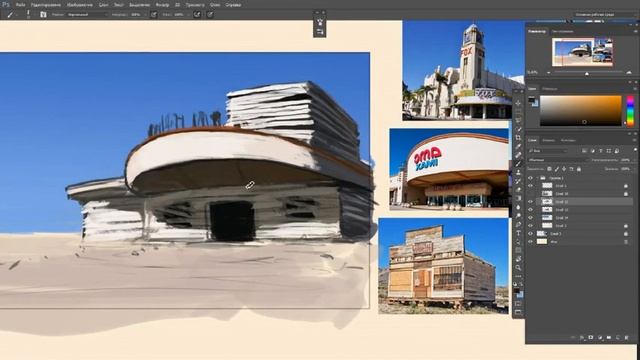Viewport: 640px width, 360px height.
Task: Lock image pixels with the brush lock icon
Action: tap(557, 169)
